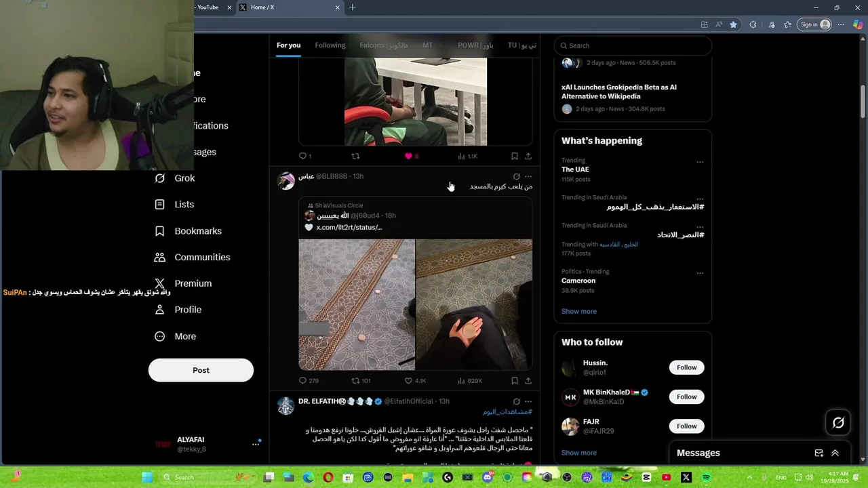This screenshot has width=868, height=488.
Task: Open account switcher menu for ALYAFAI
Action: click(x=256, y=444)
